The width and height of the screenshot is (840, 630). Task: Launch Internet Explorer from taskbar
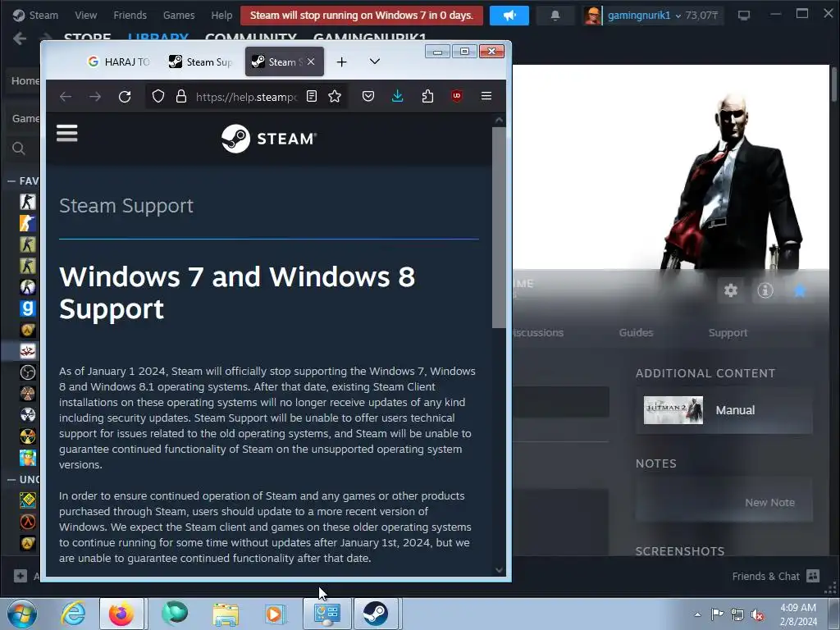pyautogui.click(x=73, y=614)
